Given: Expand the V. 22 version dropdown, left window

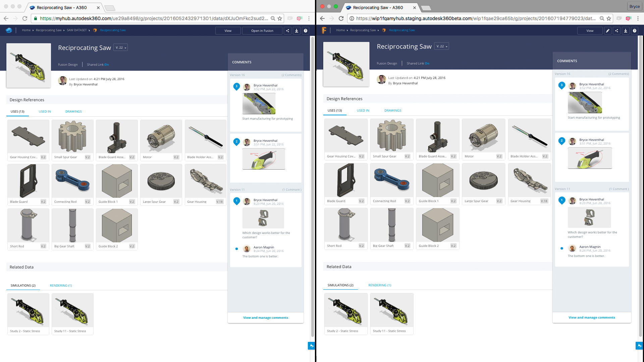Looking at the screenshot, I should pos(121,48).
